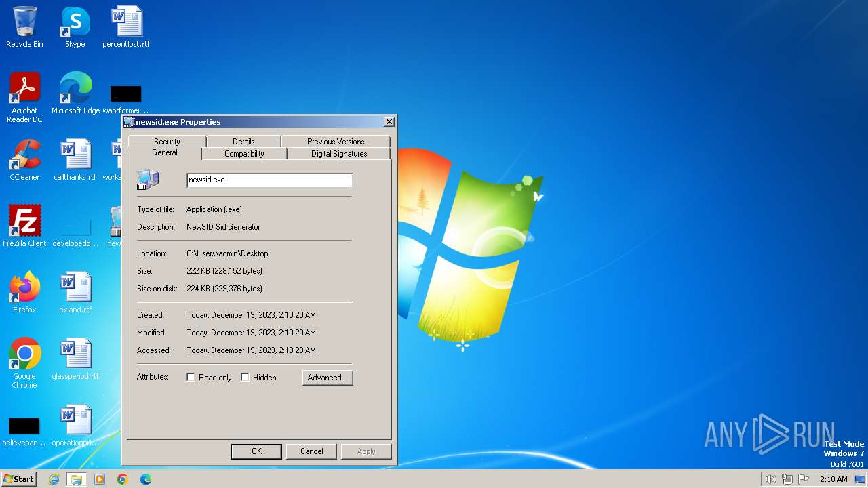
Task: Select the percentlost.rtf desktop file
Action: point(126,27)
